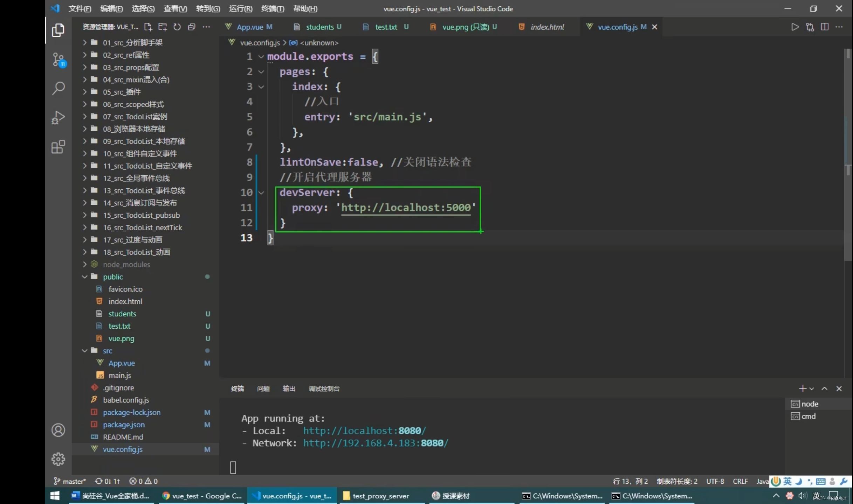Image resolution: width=853 pixels, height=504 pixels.
Task: Close the terminal panel
Action: pos(839,388)
